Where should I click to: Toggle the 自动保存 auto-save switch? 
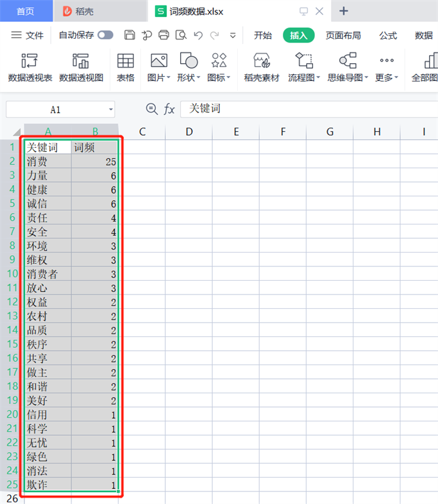tap(105, 35)
